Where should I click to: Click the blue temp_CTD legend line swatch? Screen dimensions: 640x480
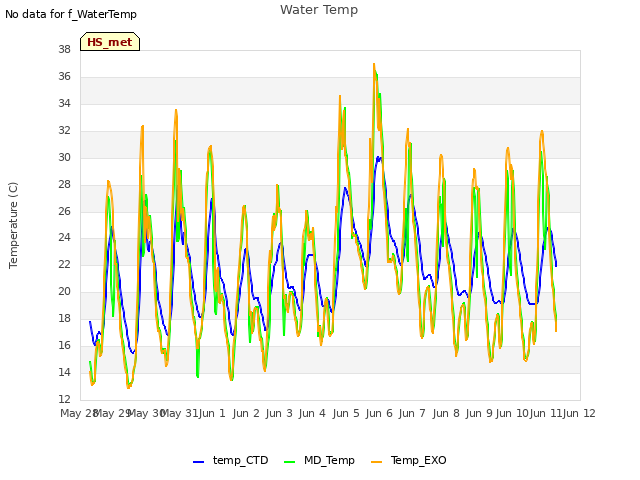click(198, 462)
